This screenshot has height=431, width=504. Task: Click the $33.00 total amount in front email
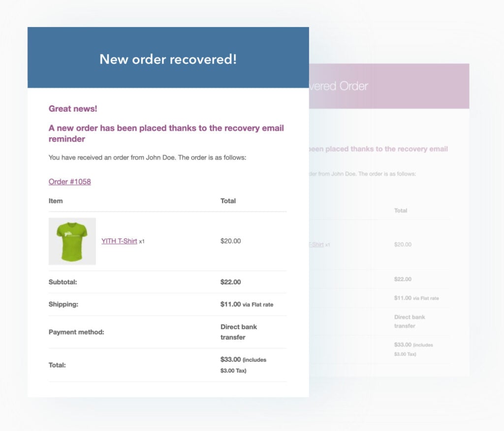231,360
